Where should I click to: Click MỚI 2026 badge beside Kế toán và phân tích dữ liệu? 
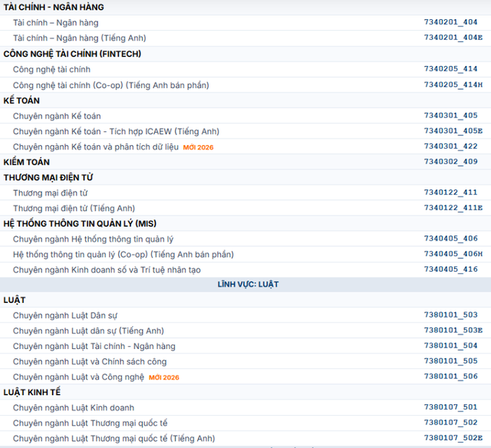[198, 147]
